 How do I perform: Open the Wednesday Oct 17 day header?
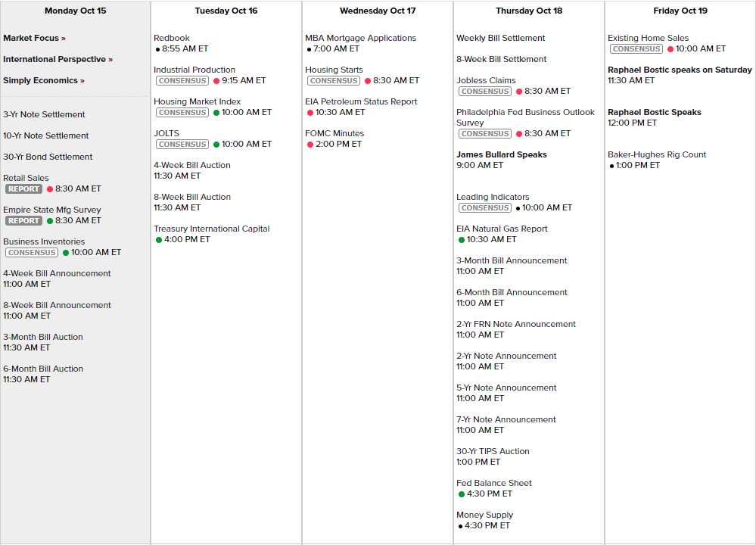pos(377,11)
